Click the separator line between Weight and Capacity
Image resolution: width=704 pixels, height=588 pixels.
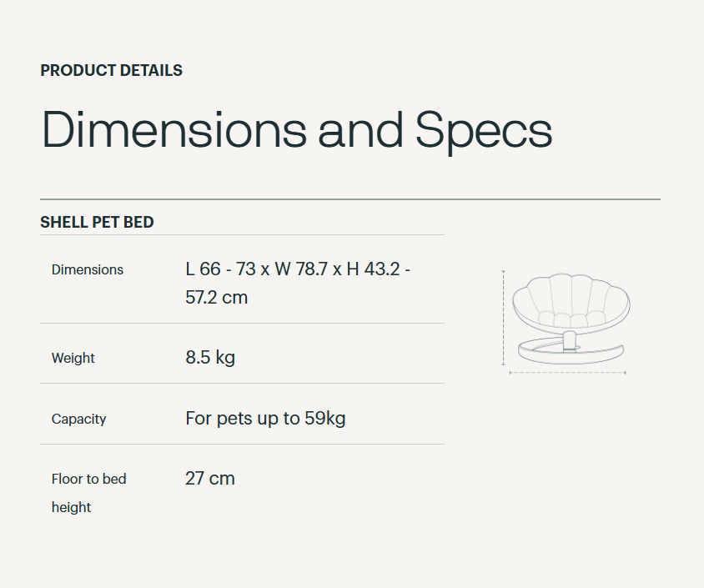pyautogui.click(x=242, y=384)
